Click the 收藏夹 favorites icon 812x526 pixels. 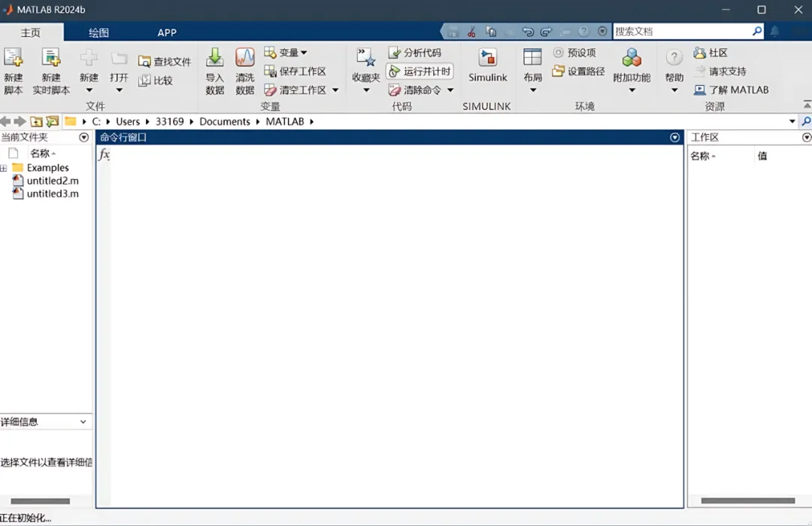point(366,57)
